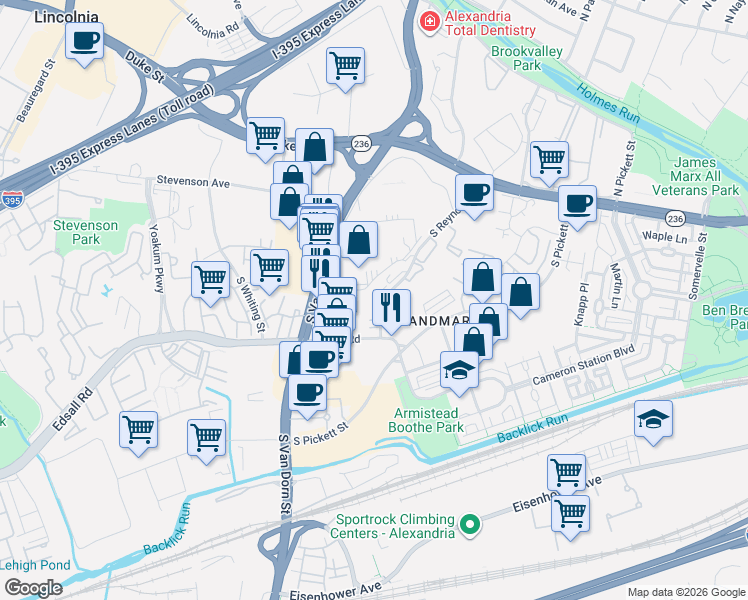Select the small airplane symbol near Stevenson Park
The image size is (748, 600).
[x=107, y=290]
